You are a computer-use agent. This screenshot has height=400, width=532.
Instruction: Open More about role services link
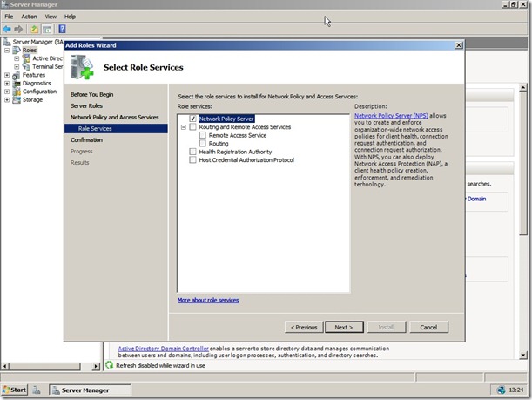click(208, 300)
